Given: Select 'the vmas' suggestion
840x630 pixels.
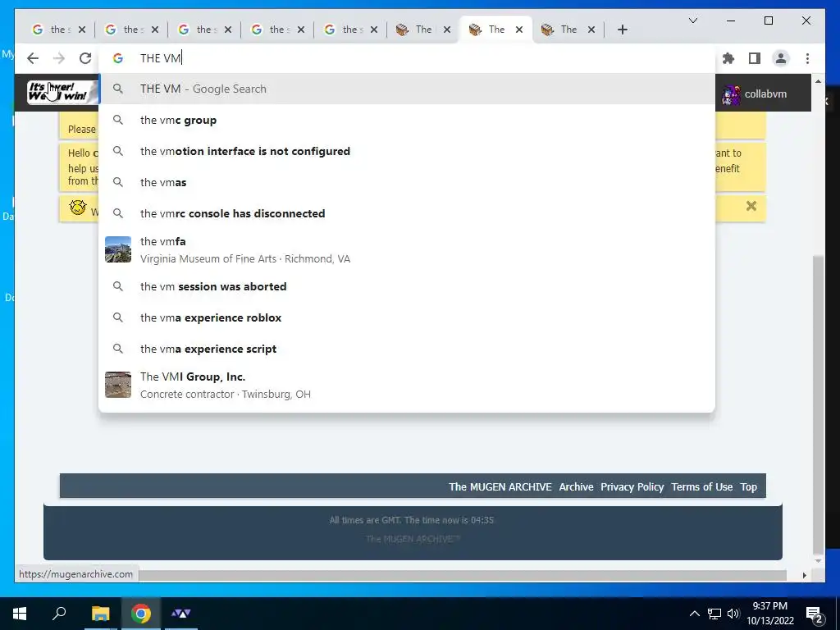Looking at the screenshot, I should (x=407, y=182).
